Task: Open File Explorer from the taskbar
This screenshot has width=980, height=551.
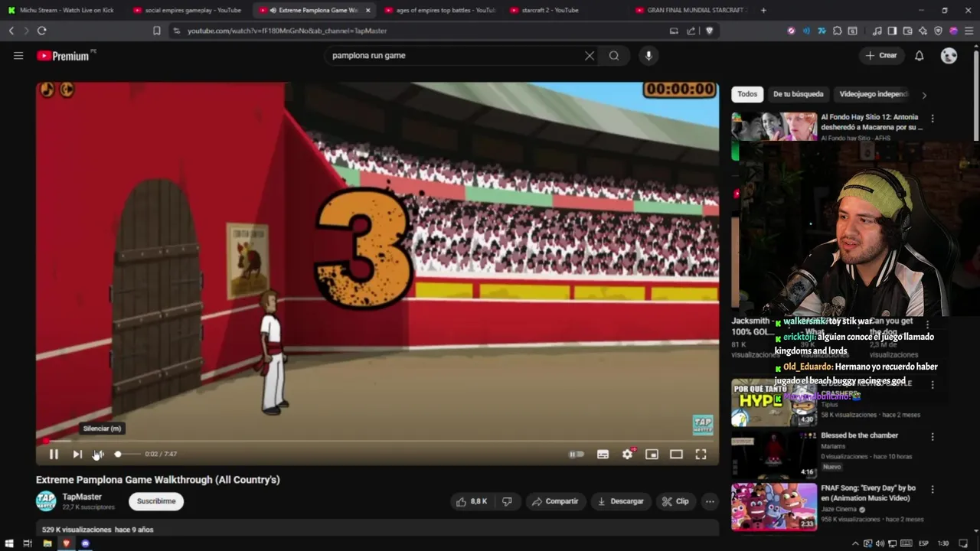Action: coord(47,543)
